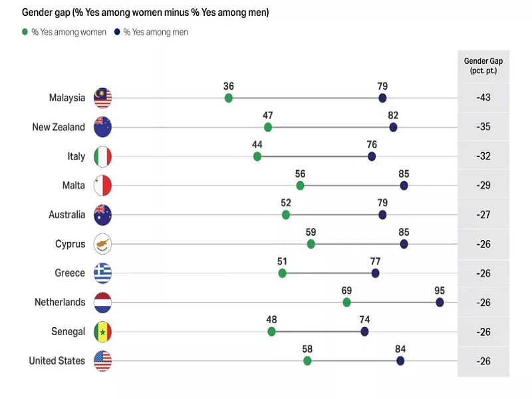This screenshot has height=399, width=532.
Task: Click the Malta flag icon
Action: pos(102,186)
